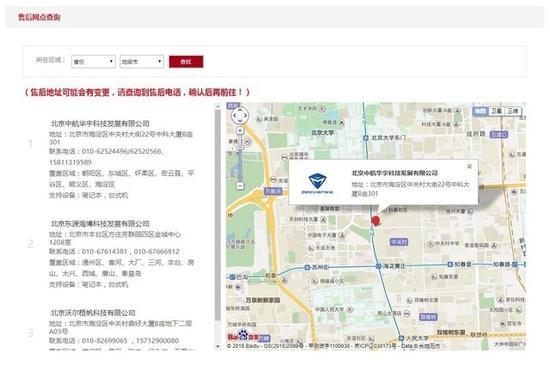This screenshot has width=550, height=365.
Task: Click the 中关村 area label on map
Action: point(399,242)
